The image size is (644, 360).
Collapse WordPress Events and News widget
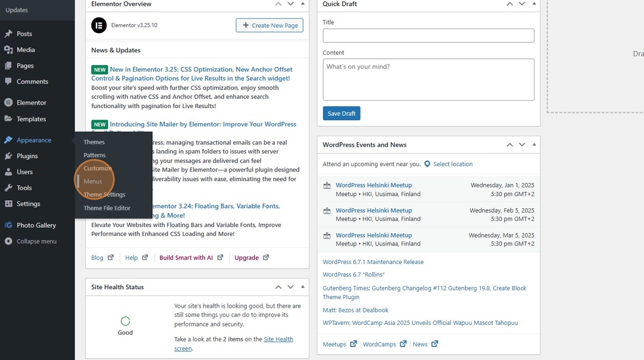coord(534,145)
